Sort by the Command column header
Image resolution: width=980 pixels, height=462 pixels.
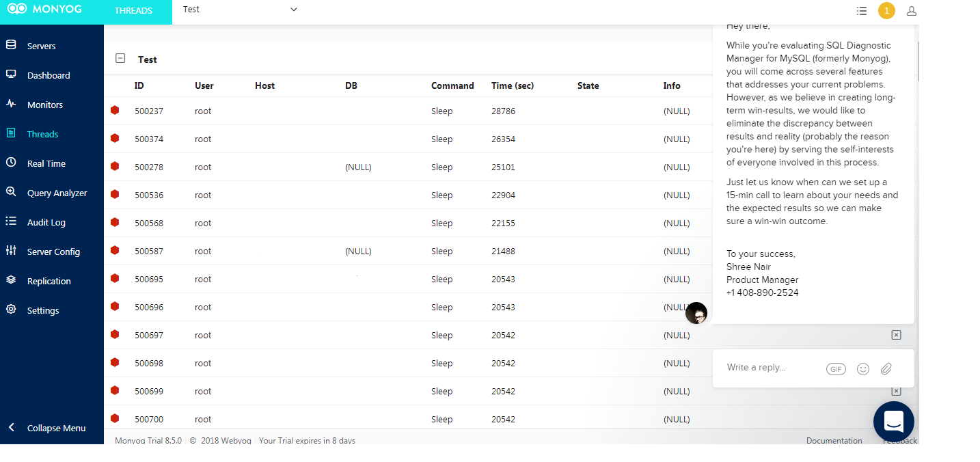coord(452,85)
